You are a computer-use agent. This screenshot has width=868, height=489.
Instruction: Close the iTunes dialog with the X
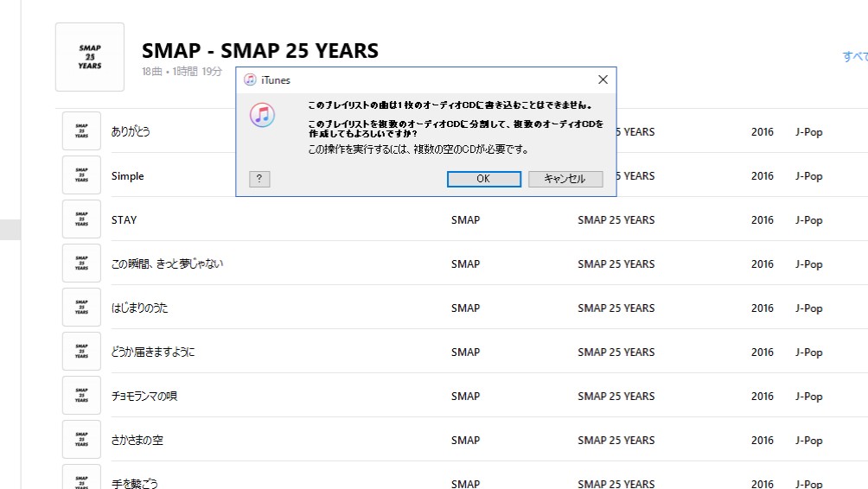point(603,79)
